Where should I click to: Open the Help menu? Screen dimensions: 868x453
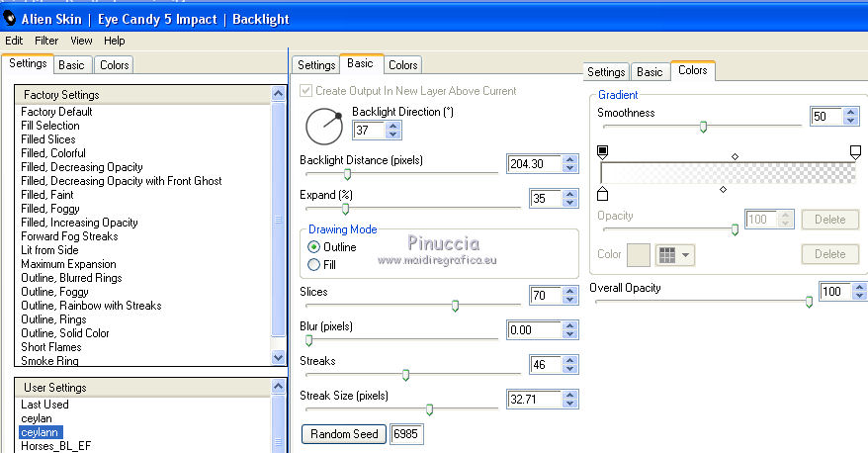[x=114, y=41]
